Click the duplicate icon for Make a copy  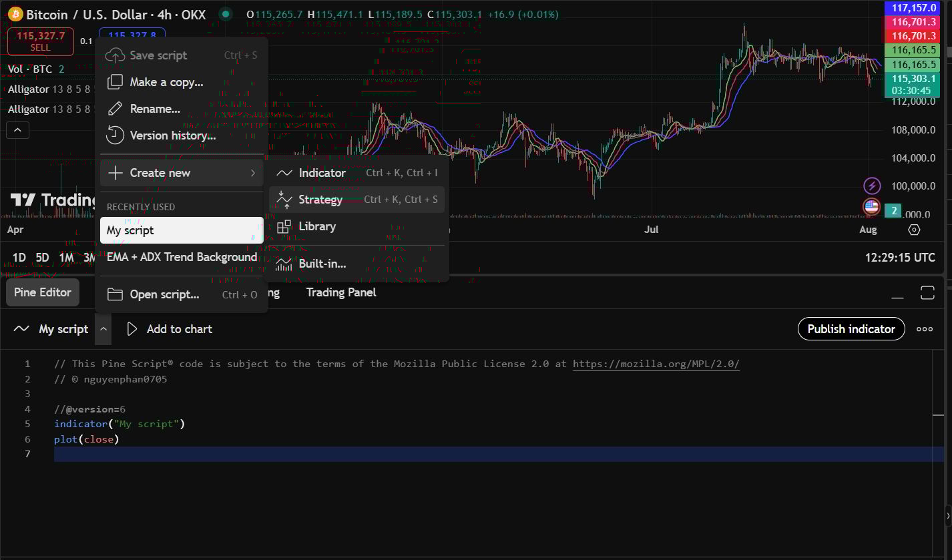(115, 82)
